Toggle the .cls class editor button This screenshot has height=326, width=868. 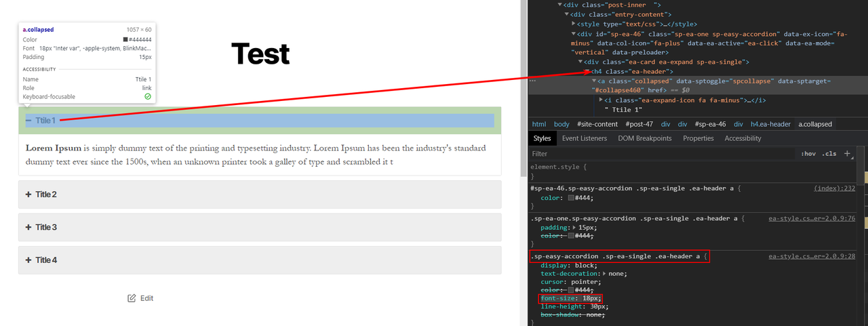coord(829,154)
